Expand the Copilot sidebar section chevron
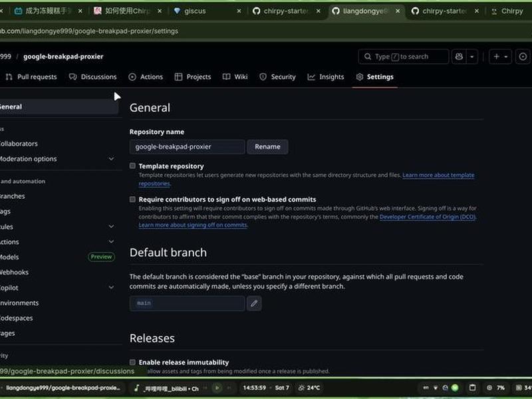Screen dimensions: 532x399 point(111,287)
